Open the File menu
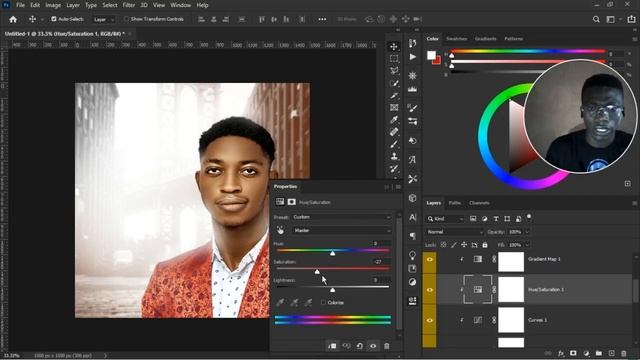The height and width of the screenshot is (360, 640). 20,5
